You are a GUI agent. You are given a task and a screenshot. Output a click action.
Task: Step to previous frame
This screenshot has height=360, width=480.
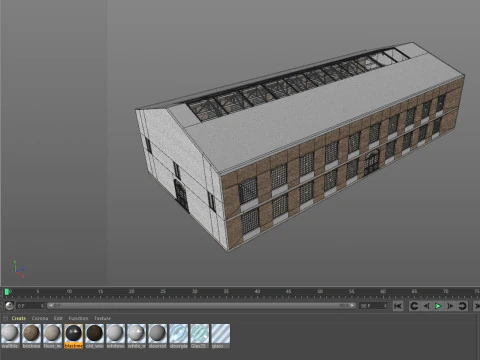click(x=426, y=306)
